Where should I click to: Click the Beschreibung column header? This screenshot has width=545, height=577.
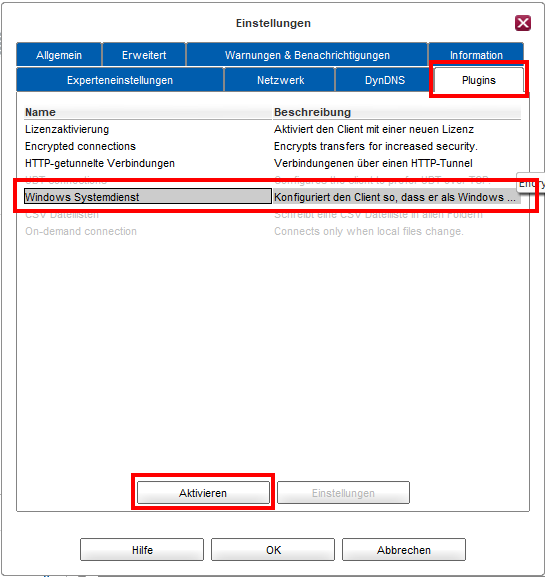(x=397, y=112)
